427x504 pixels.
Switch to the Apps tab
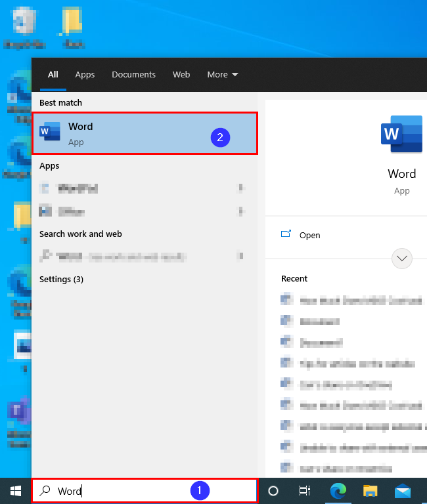tap(85, 75)
